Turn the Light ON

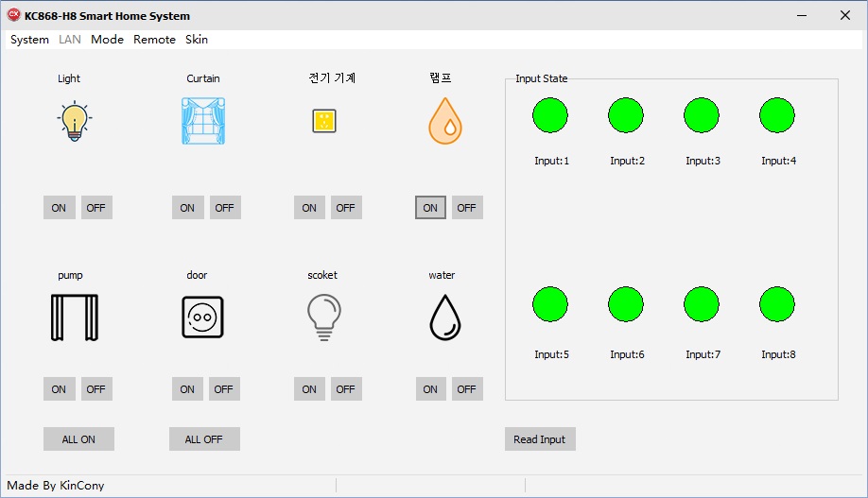tap(59, 208)
